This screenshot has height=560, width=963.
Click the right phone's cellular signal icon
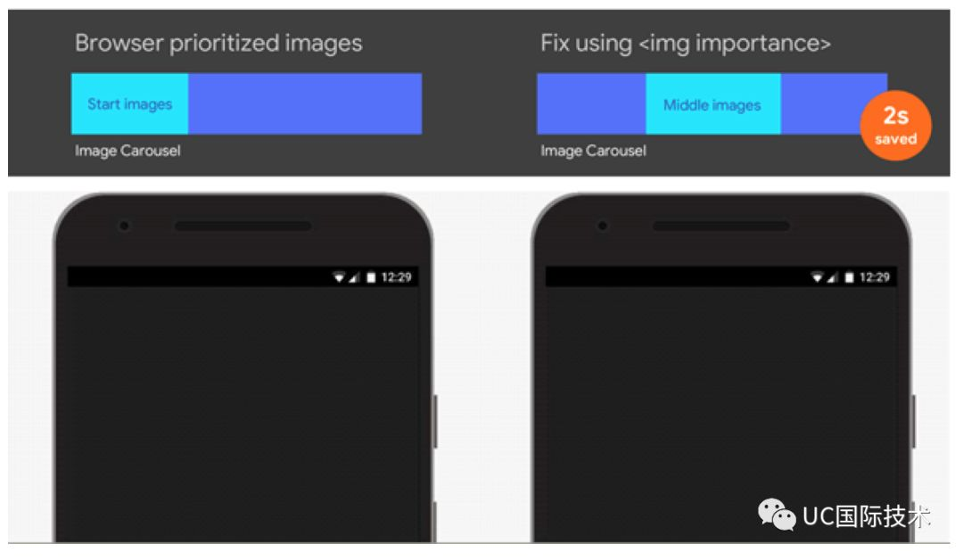[832, 278]
